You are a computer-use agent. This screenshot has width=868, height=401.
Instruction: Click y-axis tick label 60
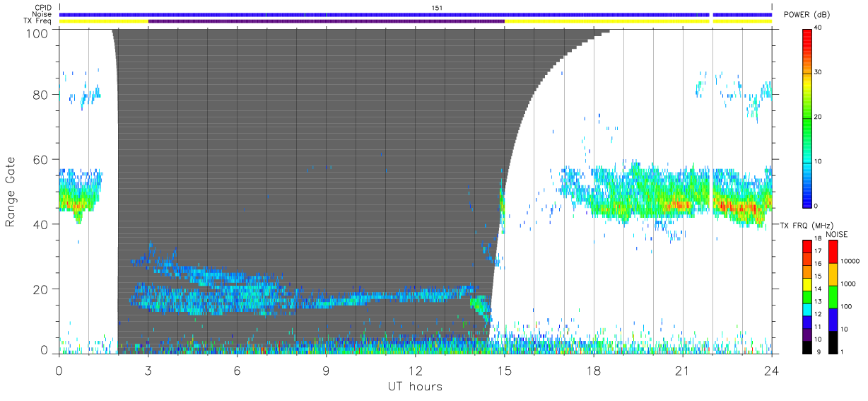41,160
